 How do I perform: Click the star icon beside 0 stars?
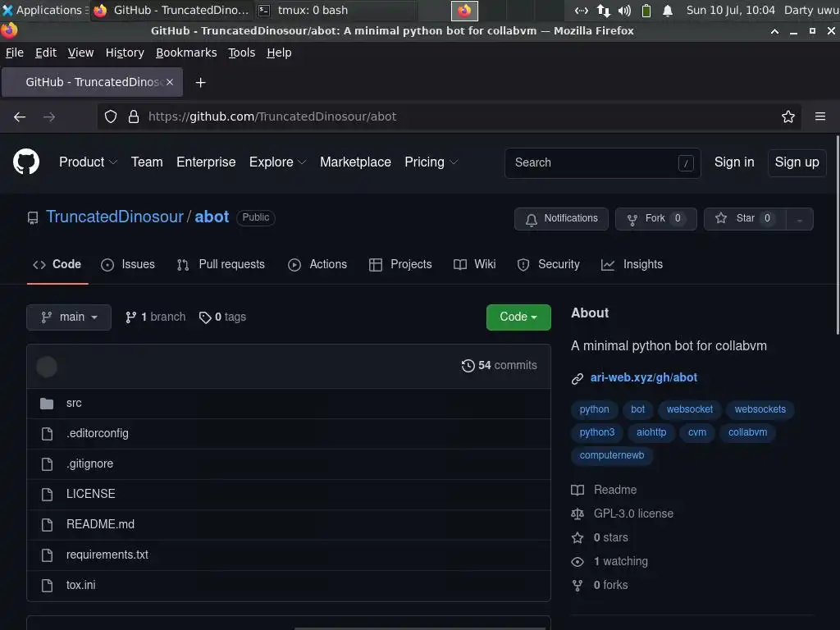(577, 537)
